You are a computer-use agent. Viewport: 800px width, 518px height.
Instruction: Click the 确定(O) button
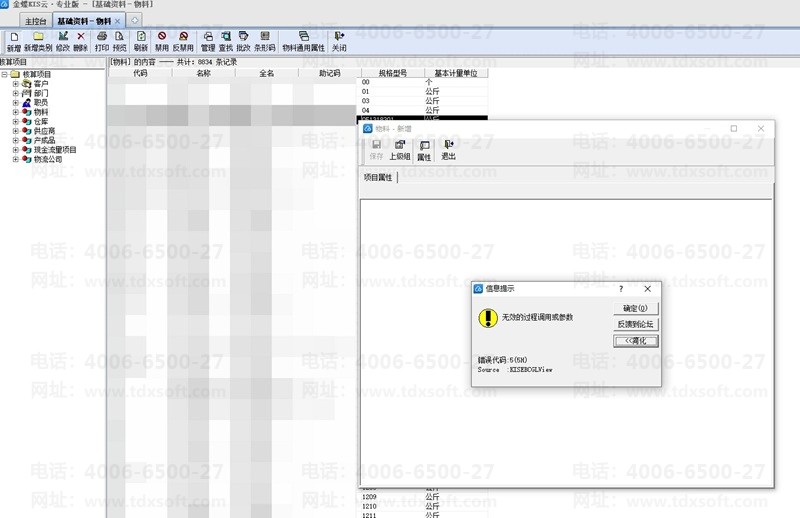pos(636,308)
